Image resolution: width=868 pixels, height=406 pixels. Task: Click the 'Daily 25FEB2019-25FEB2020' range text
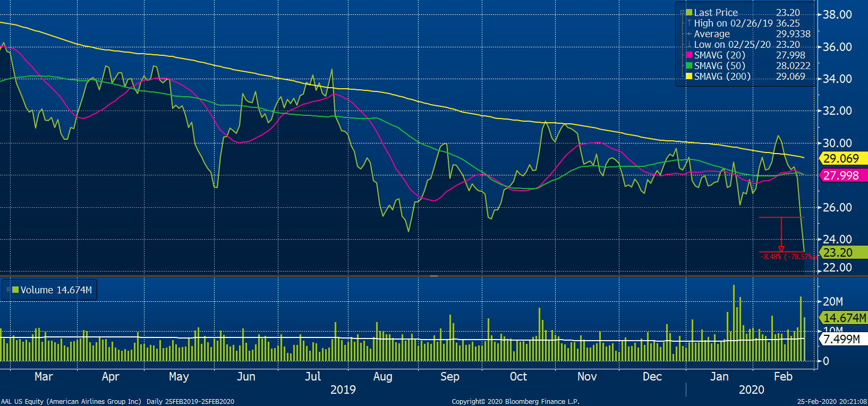tap(191, 401)
